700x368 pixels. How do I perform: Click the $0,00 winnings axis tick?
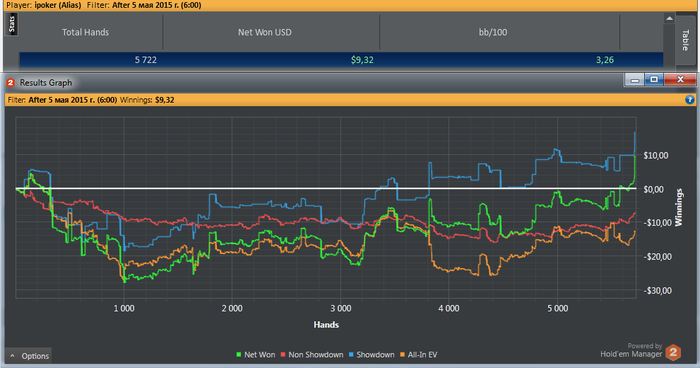tap(654, 189)
